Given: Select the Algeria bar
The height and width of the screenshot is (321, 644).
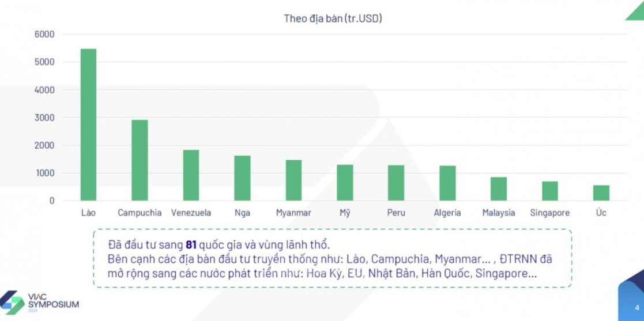Looking at the screenshot, I should 447,183.
